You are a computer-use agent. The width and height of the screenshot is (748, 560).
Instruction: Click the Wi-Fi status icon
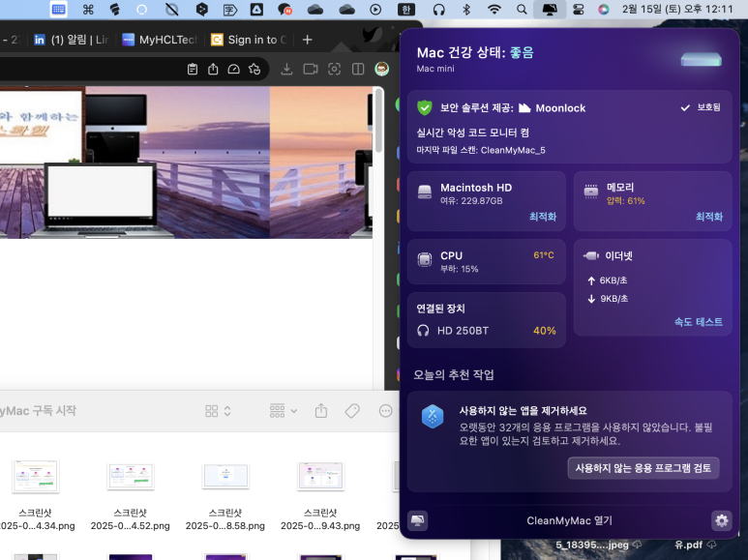tap(494, 9)
